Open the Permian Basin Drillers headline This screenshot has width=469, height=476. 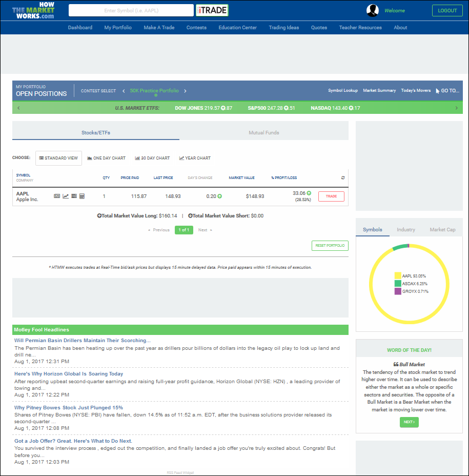pos(82,341)
